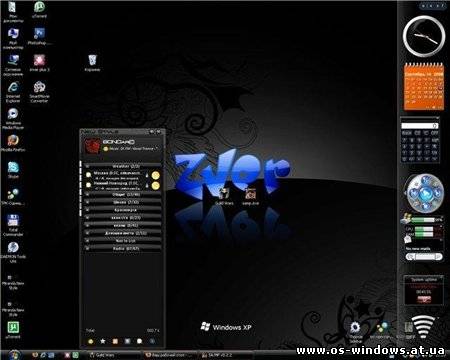Open the samp.exe desktop shortcut
Viewport: 450px width, 360px height.
click(x=250, y=196)
